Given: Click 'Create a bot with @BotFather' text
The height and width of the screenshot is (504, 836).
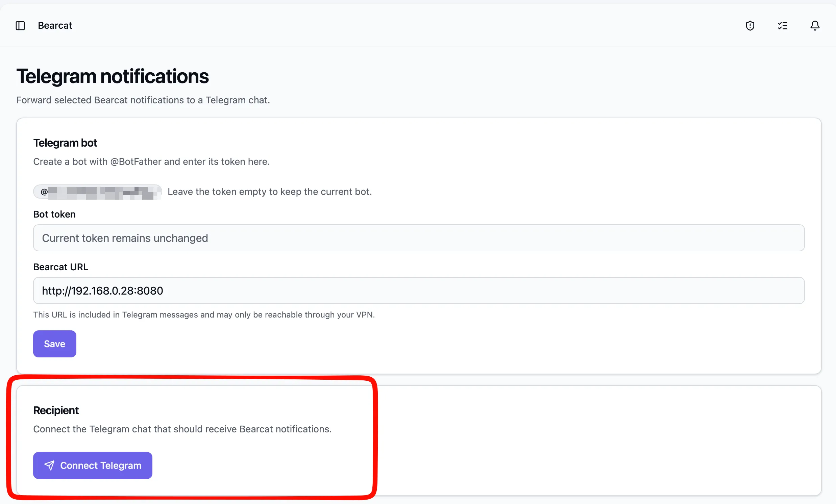Looking at the screenshot, I should coord(152,161).
